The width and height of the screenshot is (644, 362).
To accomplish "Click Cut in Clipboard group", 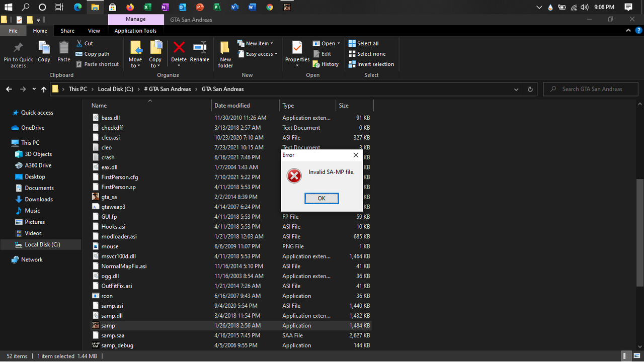I will coord(85,44).
